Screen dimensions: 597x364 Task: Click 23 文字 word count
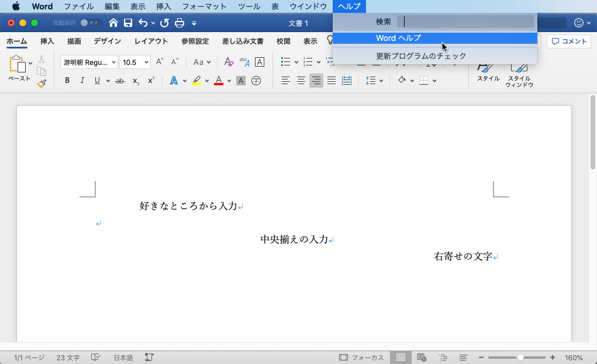(x=68, y=358)
